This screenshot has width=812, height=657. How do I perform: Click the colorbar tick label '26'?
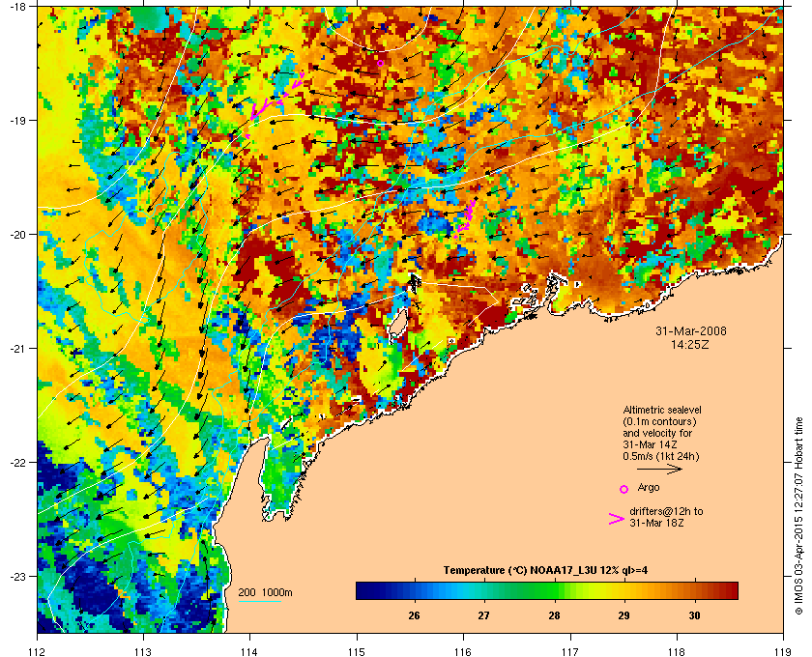[414, 615]
